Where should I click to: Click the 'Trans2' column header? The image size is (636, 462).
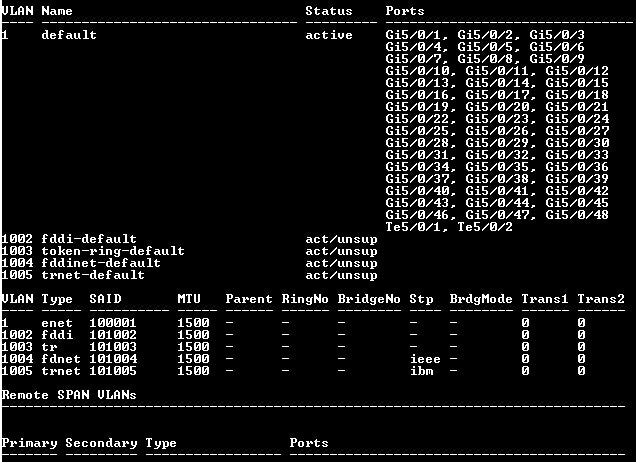tap(601, 299)
